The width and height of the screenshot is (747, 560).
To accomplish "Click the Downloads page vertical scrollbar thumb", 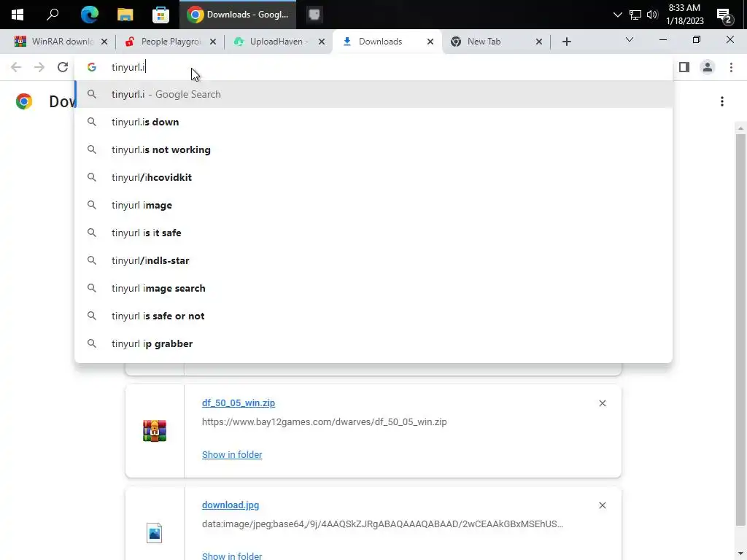I will point(740,330).
